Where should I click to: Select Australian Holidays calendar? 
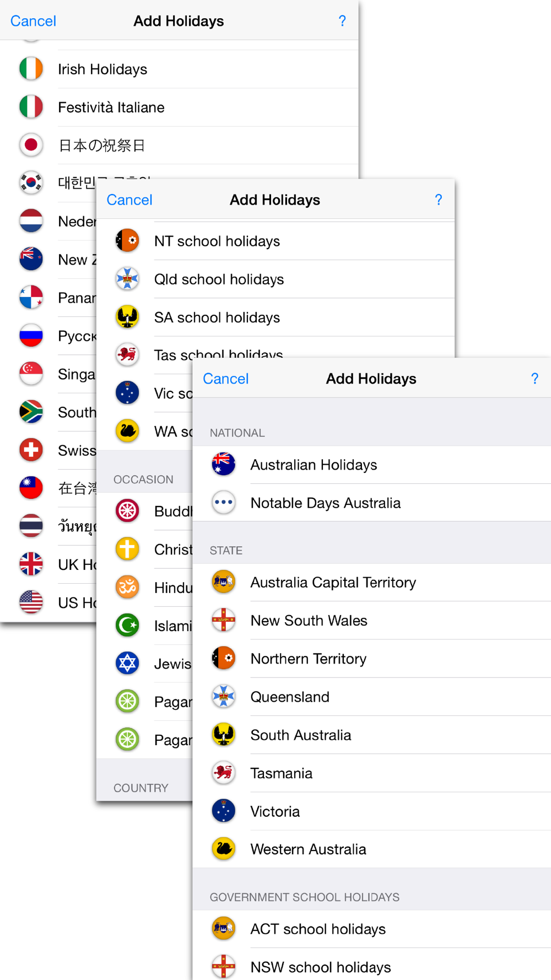(x=372, y=465)
